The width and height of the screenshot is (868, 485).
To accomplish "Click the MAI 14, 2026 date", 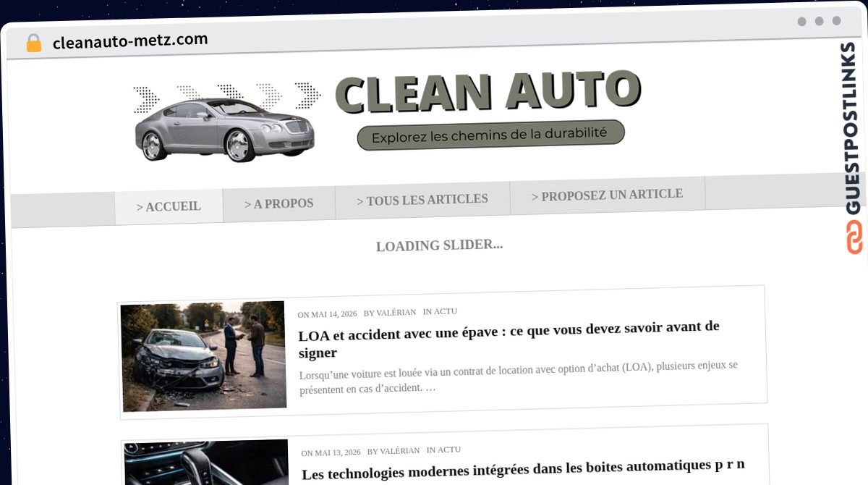I will (334, 314).
